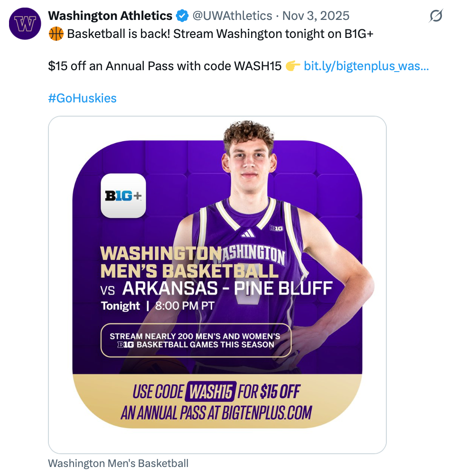The height and width of the screenshot is (476, 449).
Task: Click the 'Annual Pass at bigtenplus.com' banner text
Action: [x=216, y=413]
